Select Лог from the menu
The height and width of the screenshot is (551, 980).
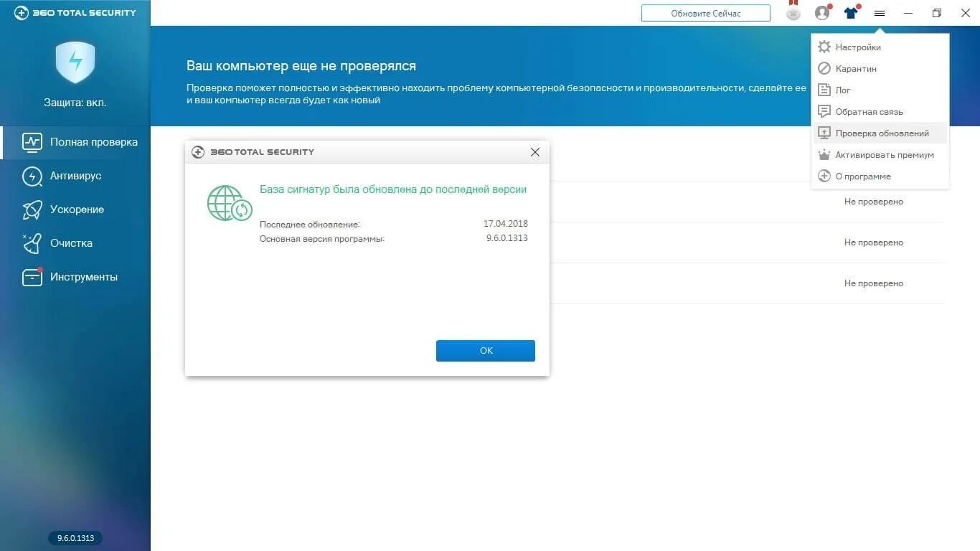point(880,90)
